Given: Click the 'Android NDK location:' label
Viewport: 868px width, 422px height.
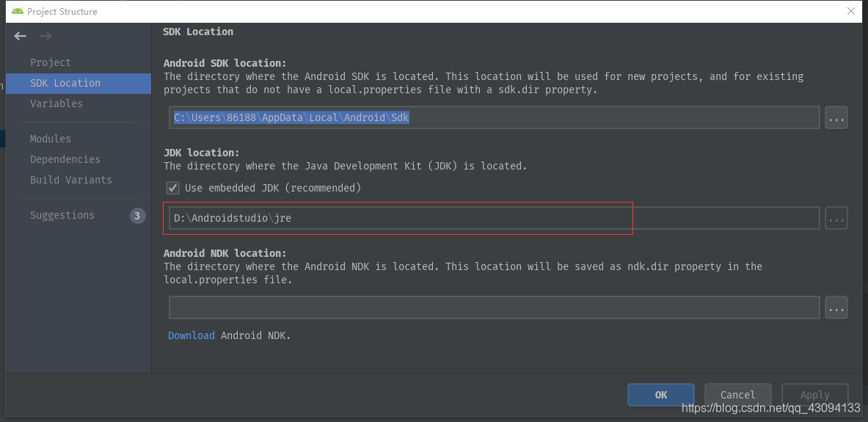Looking at the screenshot, I should [x=225, y=253].
